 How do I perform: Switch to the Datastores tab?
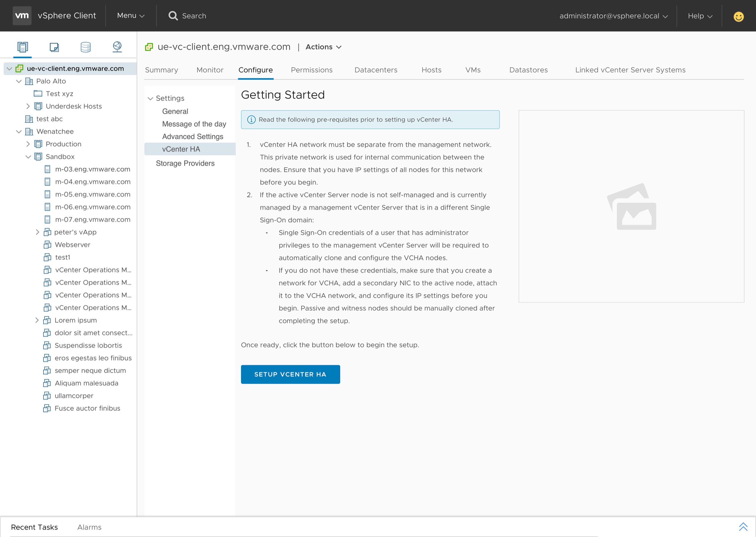tap(528, 70)
